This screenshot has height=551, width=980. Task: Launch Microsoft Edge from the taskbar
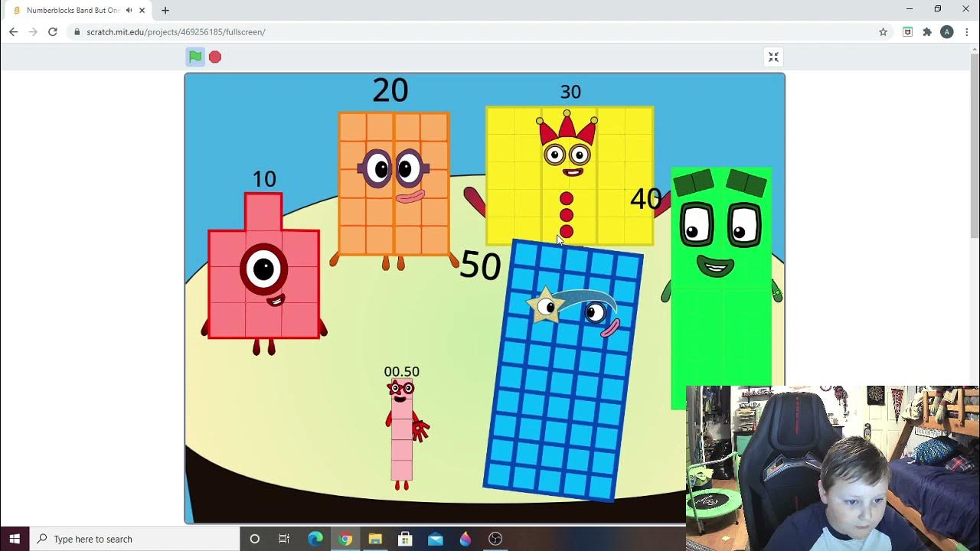pos(315,539)
